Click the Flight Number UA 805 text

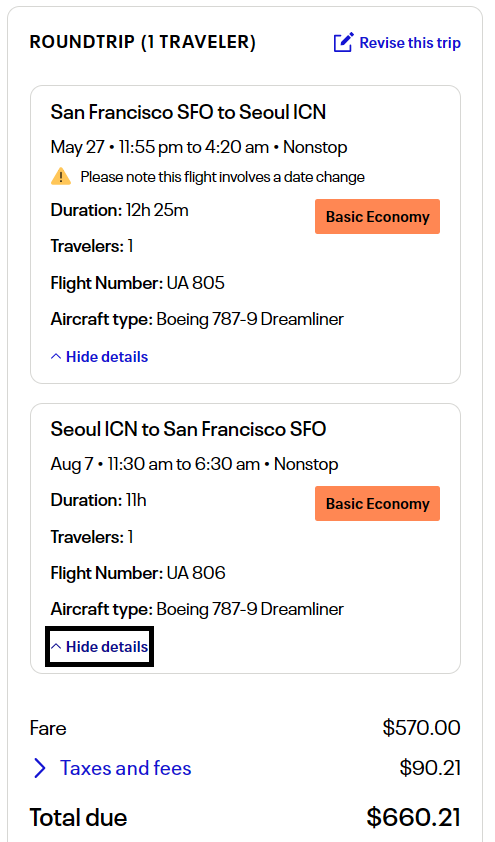137,282
